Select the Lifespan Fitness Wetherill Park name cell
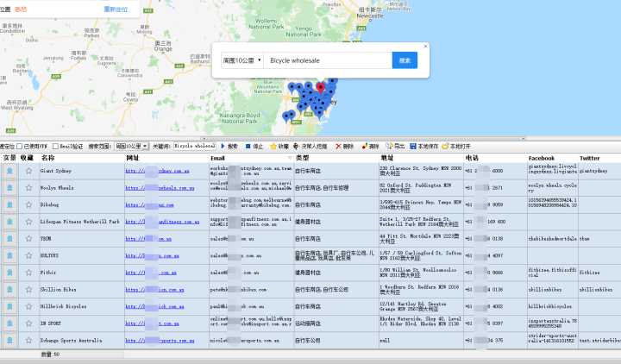 (x=82, y=222)
